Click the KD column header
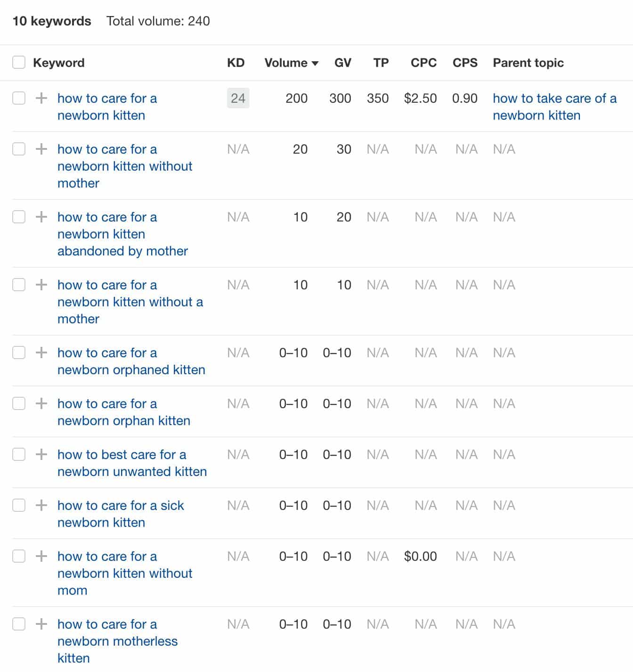Viewport: 633px width, 672px height. 235,63
